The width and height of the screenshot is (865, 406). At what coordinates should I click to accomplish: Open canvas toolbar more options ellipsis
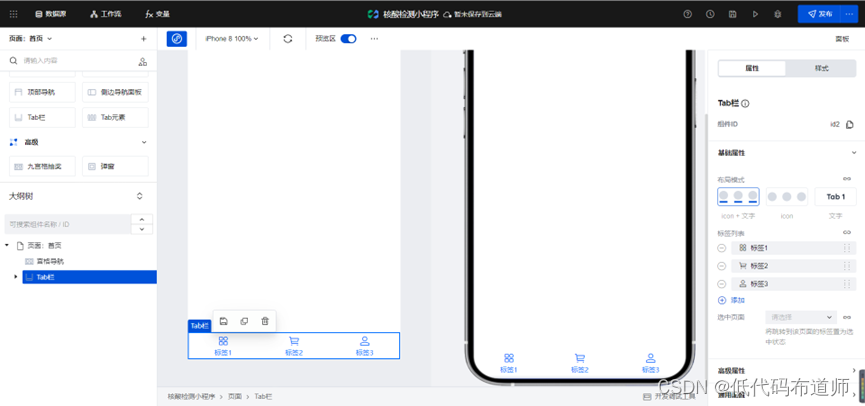[375, 39]
